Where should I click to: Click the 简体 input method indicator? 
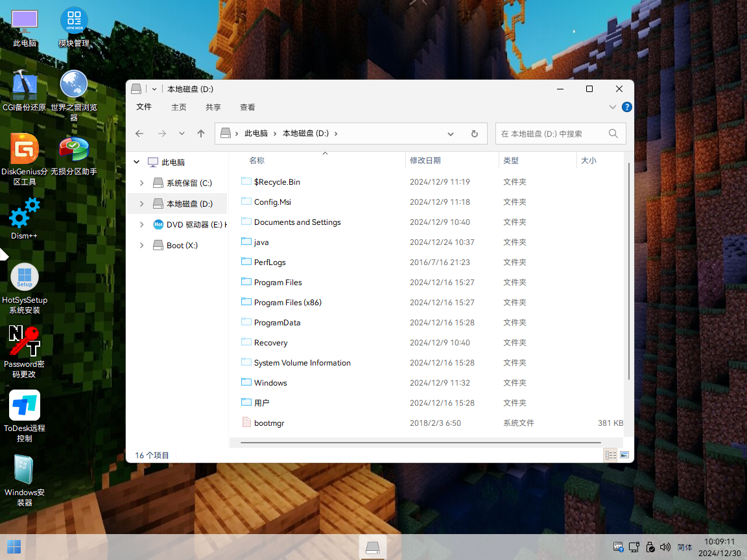point(685,548)
